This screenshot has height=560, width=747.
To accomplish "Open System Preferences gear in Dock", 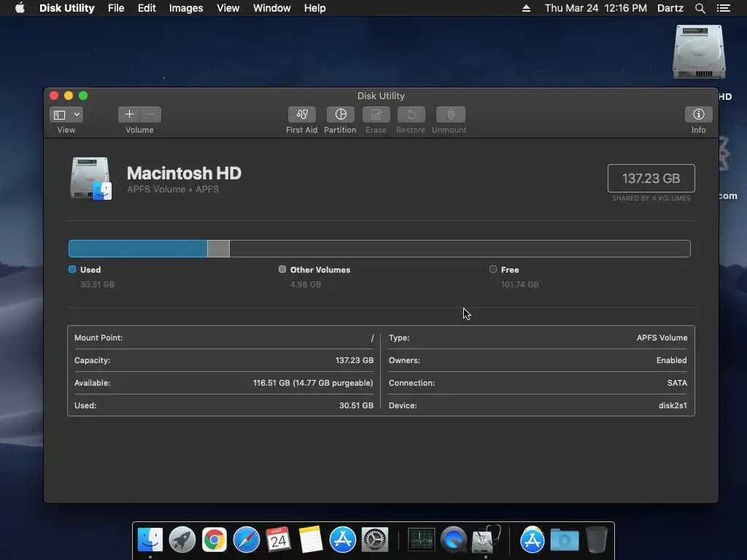I will pos(375,540).
